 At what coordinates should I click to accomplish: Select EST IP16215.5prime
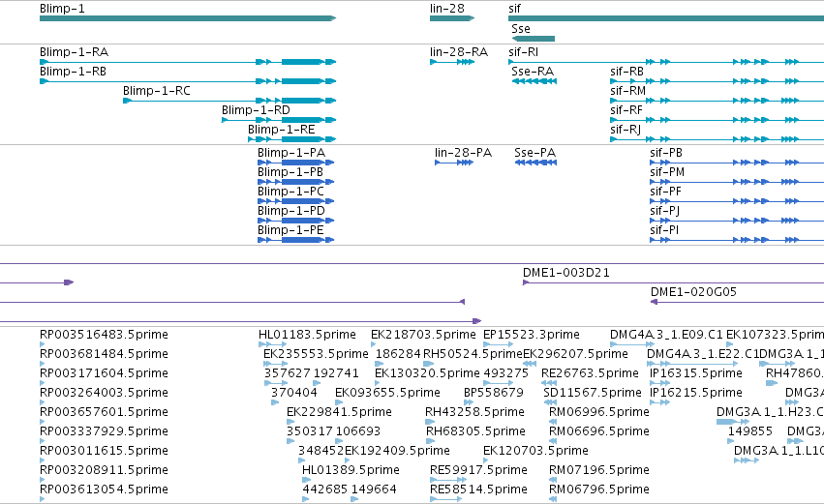[696, 393]
